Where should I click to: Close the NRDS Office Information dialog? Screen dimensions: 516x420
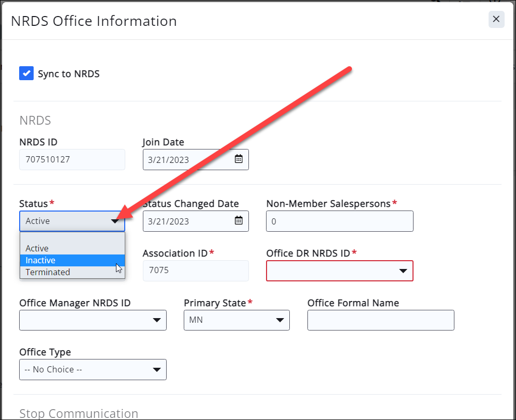(x=496, y=19)
